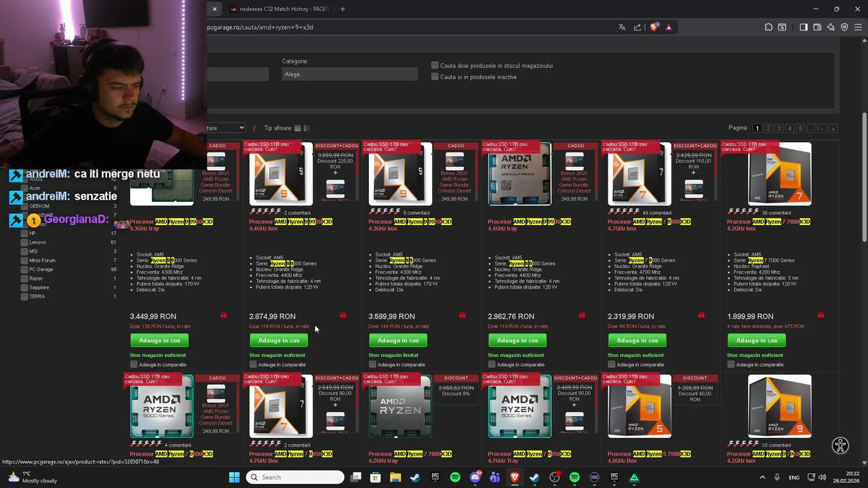868x488 pixels.
Task: Click the red wishlist icon beside 2.962,76 RON
Action: 582,315
